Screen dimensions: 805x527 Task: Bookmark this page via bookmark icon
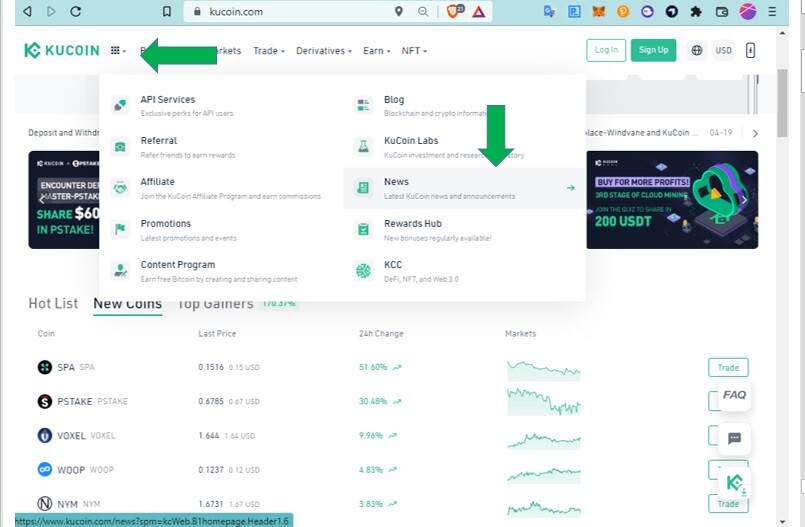[x=166, y=11]
